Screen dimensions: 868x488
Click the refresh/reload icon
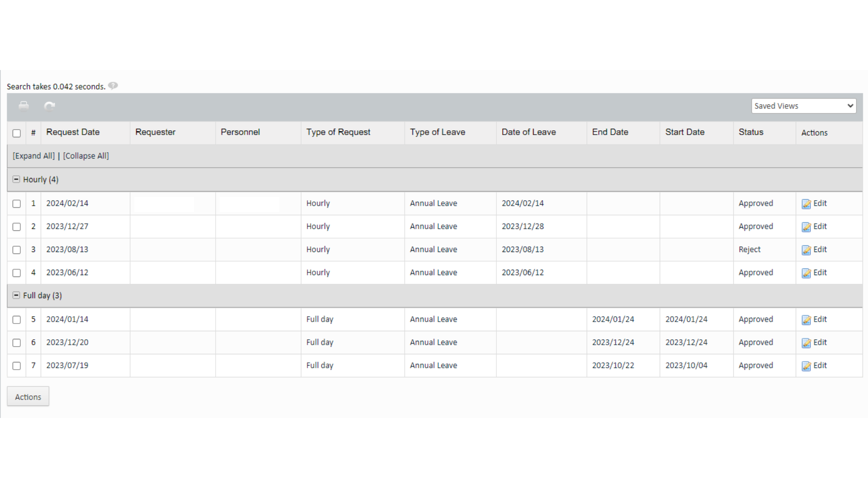(x=50, y=106)
